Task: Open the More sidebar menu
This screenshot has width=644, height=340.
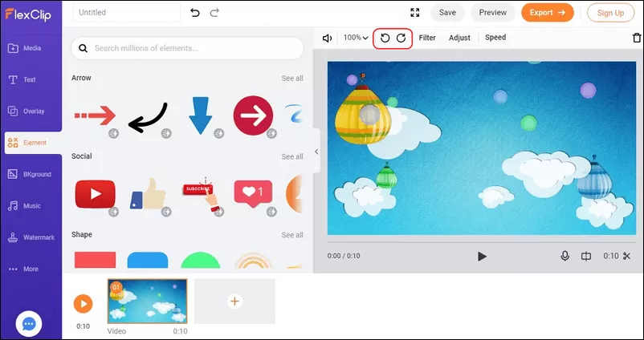Action: (23, 269)
